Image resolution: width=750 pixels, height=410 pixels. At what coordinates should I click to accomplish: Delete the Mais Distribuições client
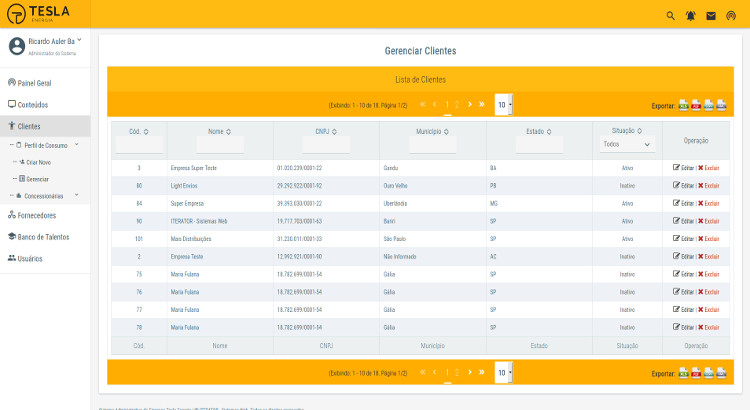point(708,239)
